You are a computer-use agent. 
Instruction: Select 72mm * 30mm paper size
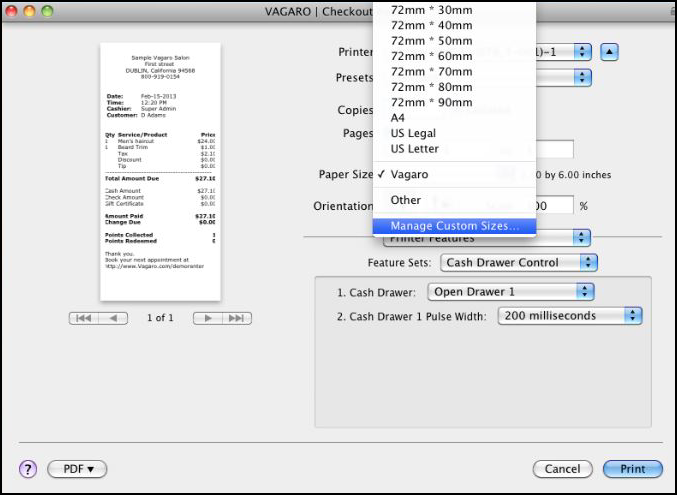454,10
